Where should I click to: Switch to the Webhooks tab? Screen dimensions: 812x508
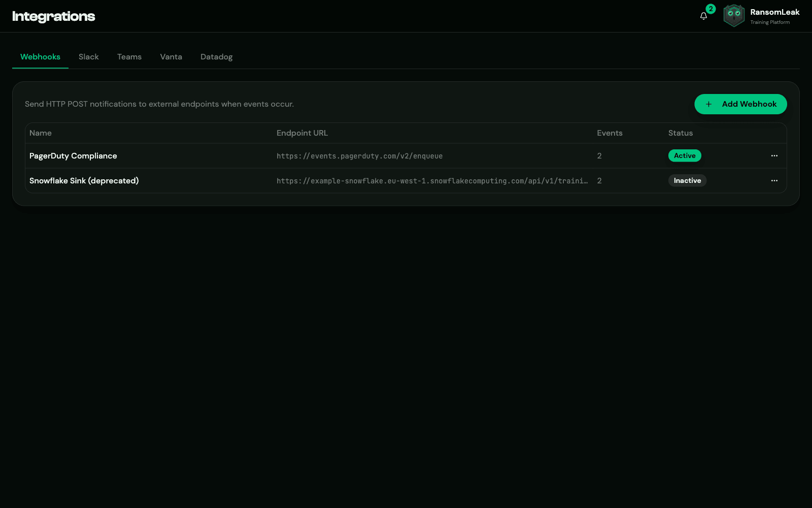(40, 57)
